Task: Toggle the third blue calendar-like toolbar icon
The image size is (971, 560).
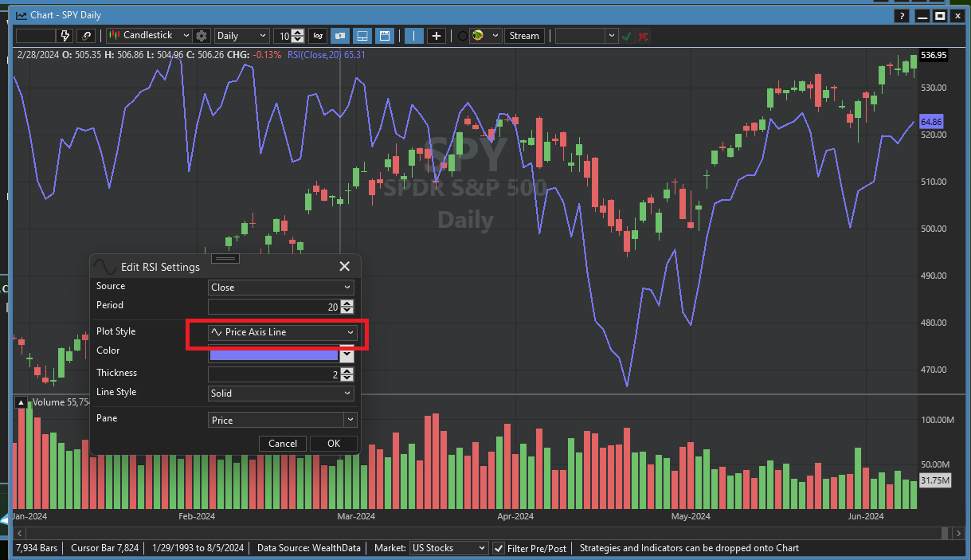Action: [x=385, y=36]
